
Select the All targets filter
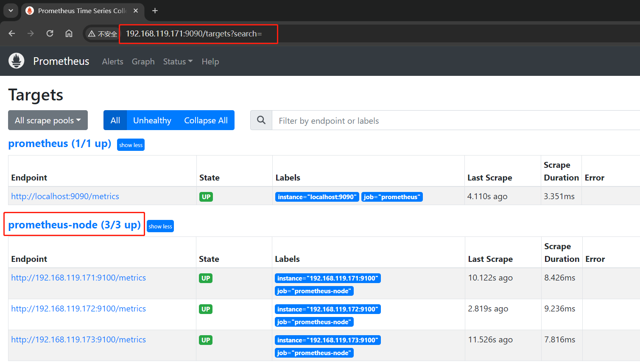point(115,120)
